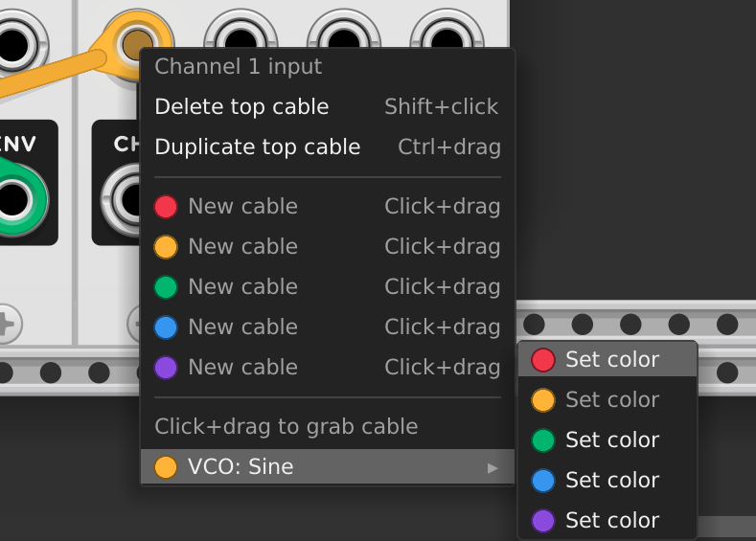
Task: Select Duplicate top cable
Action: tap(328, 147)
